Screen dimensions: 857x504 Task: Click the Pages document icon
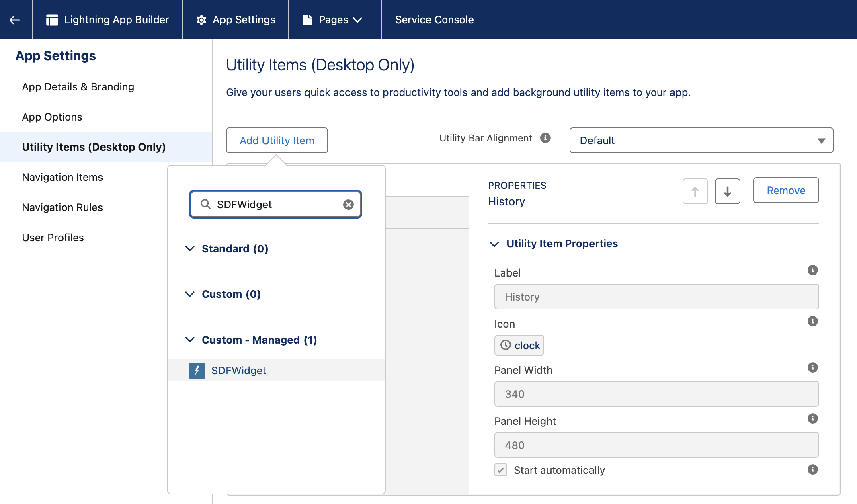coord(308,20)
